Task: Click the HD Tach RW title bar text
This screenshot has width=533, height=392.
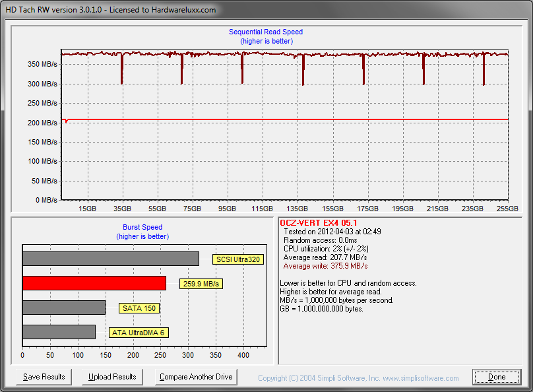Action: (110, 10)
